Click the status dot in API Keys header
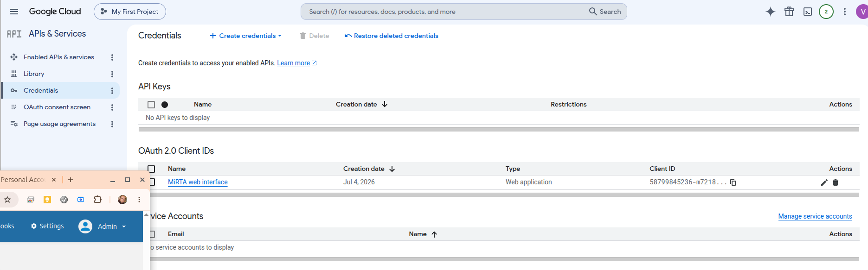 point(165,105)
